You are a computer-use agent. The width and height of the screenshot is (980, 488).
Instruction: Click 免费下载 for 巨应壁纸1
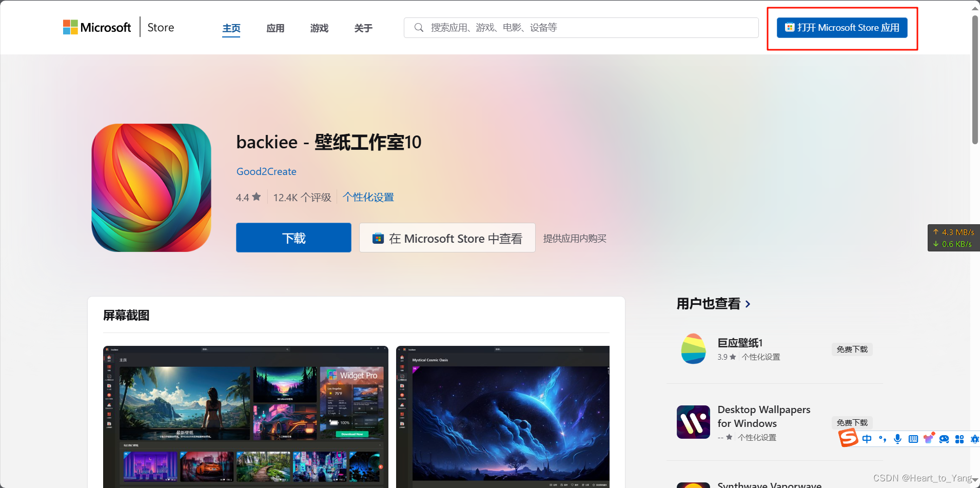pyautogui.click(x=852, y=349)
